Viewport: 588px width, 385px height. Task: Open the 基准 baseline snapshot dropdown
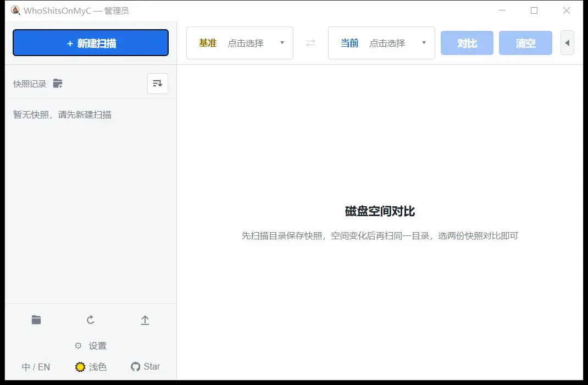click(240, 43)
